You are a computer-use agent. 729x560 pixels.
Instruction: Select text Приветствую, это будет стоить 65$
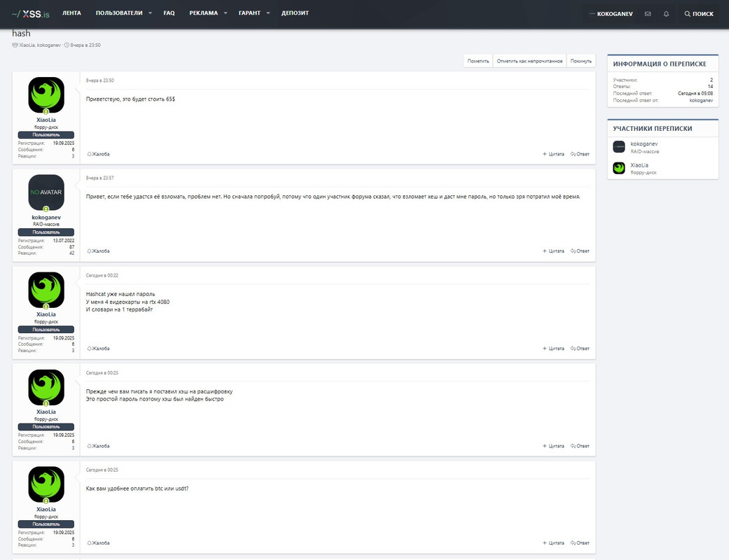tap(131, 99)
